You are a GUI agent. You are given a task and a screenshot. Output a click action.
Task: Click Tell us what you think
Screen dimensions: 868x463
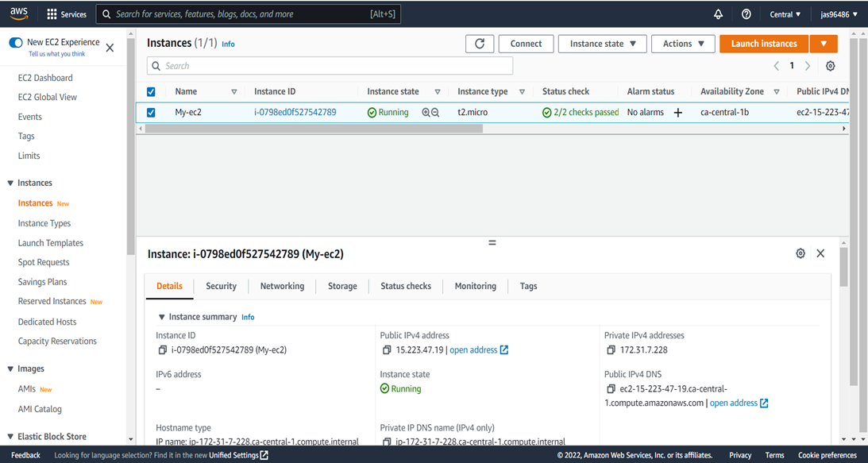pyautogui.click(x=57, y=54)
